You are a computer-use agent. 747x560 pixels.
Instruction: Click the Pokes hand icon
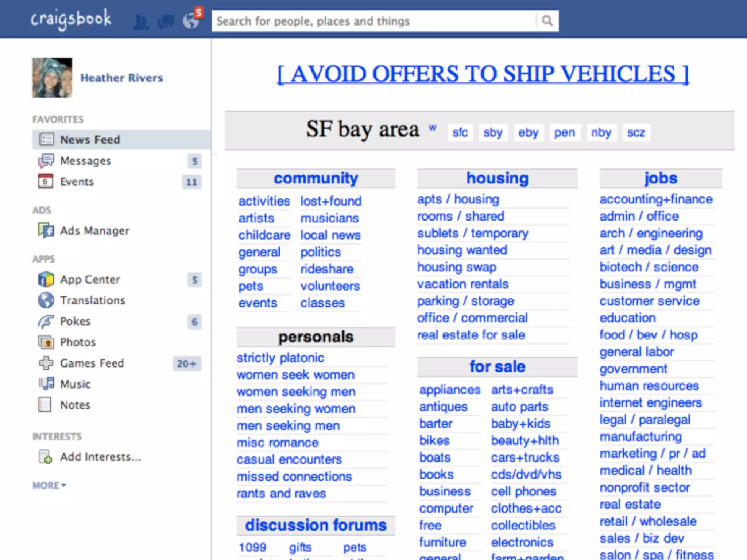[46, 321]
